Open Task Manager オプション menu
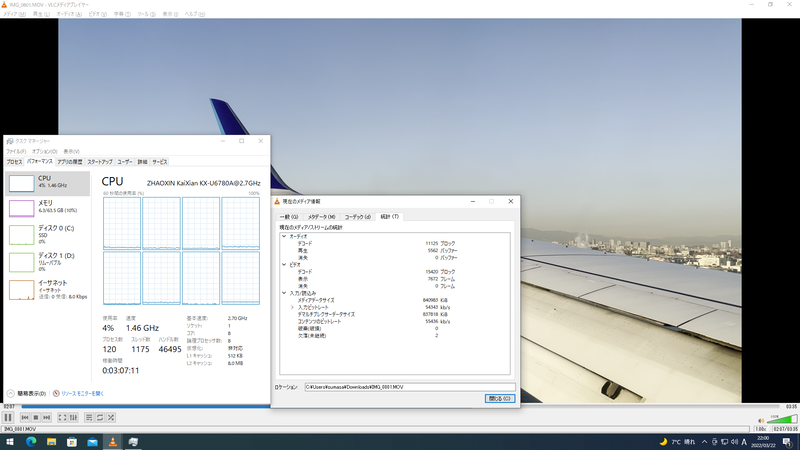The image size is (800, 450). (45, 152)
